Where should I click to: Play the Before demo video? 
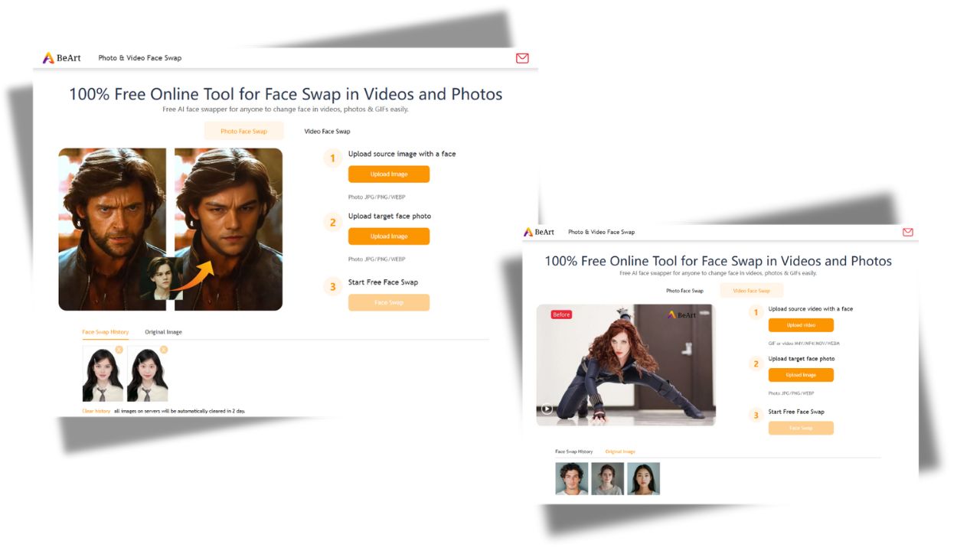pos(547,409)
